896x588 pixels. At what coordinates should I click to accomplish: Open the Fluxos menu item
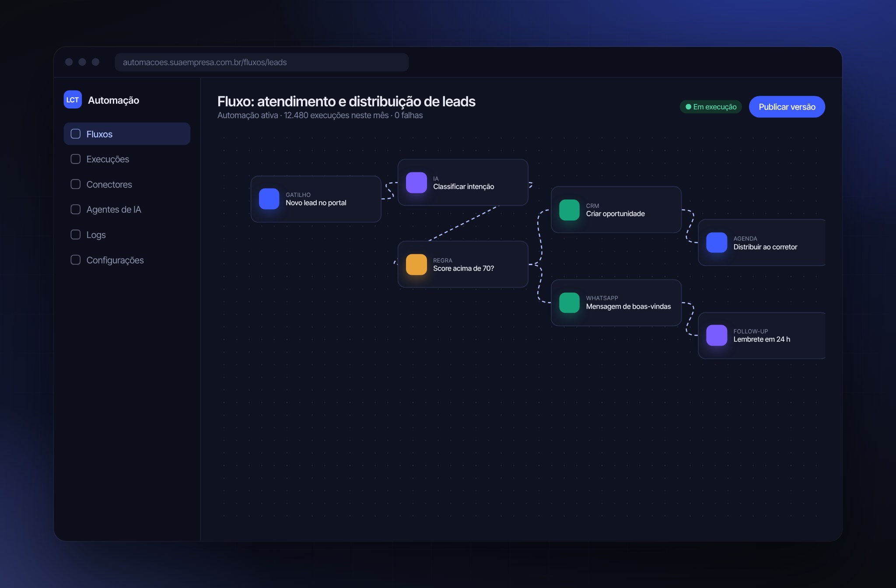point(127,134)
